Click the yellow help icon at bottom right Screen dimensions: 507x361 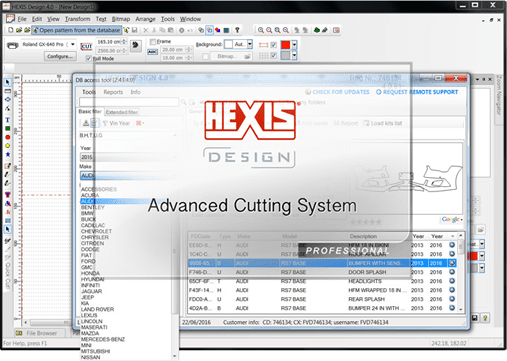click(x=485, y=318)
